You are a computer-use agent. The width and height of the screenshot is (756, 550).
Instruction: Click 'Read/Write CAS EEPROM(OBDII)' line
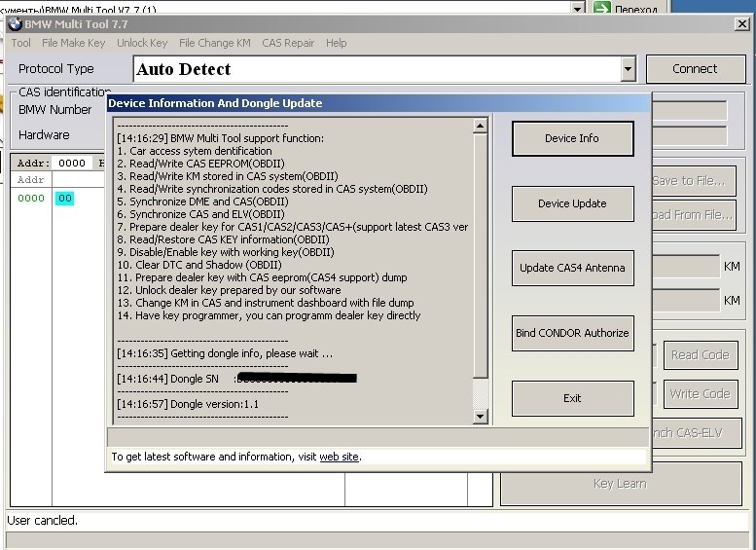pyautogui.click(x=200, y=164)
